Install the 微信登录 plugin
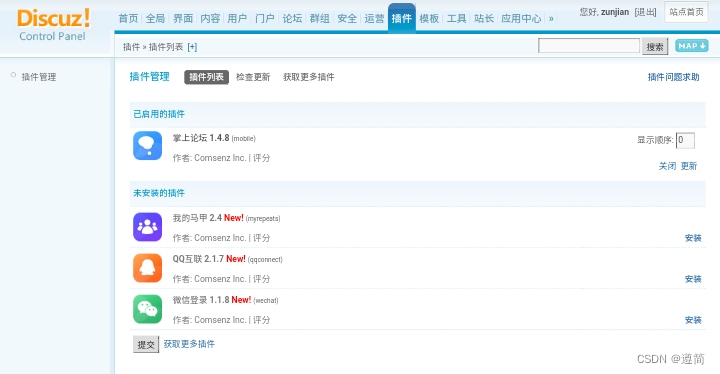The width and height of the screenshot is (720, 374). [693, 320]
